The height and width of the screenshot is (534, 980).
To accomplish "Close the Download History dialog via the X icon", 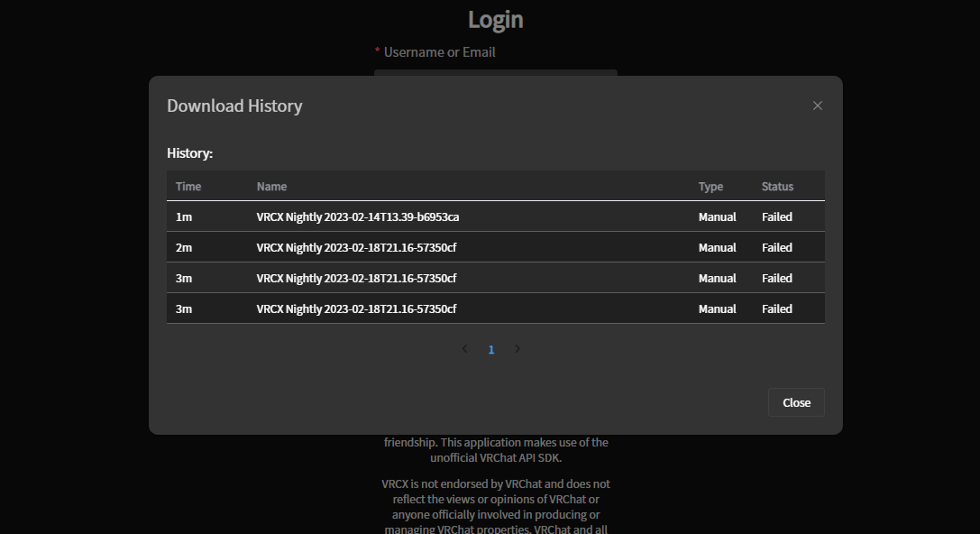I will click(818, 106).
